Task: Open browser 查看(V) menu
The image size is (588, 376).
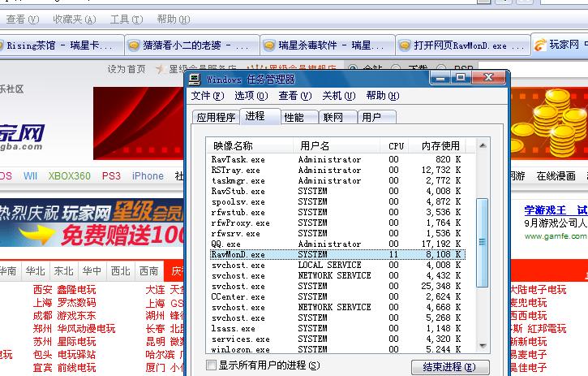Action: point(23,19)
